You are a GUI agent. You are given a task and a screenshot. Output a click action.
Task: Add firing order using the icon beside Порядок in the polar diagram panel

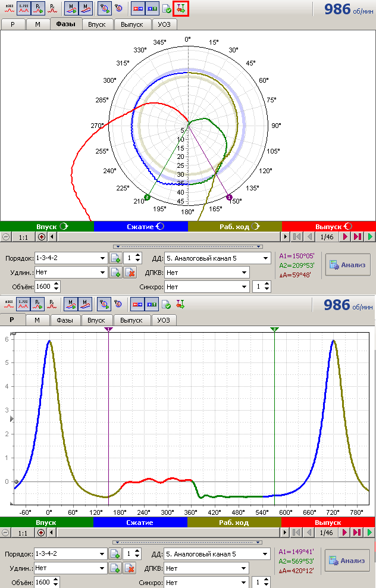pyautogui.click(x=115, y=258)
